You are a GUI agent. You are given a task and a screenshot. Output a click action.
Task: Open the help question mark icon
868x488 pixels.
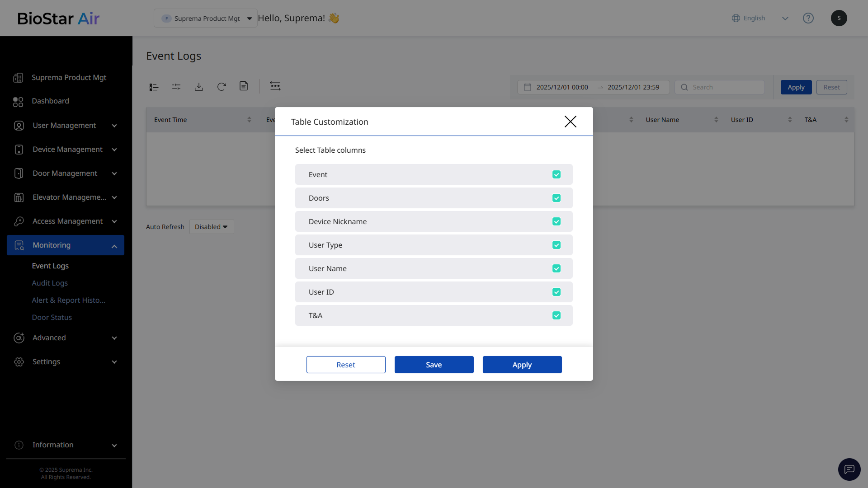pyautogui.click(x=808, y=18)
